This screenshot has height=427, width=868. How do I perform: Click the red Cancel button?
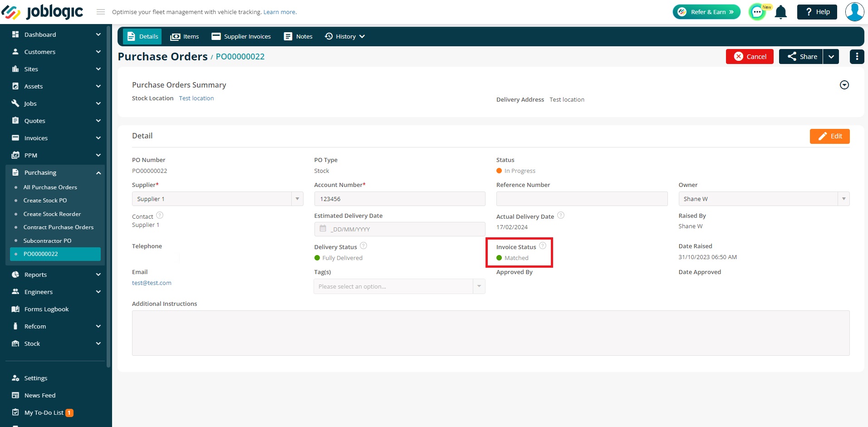click(750, 57)
